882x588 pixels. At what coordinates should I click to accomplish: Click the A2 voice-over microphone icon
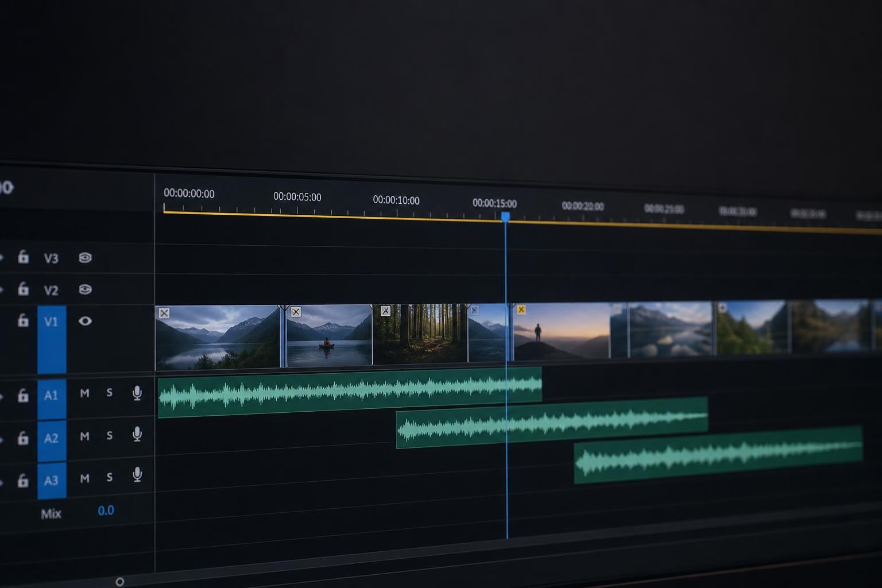137,434
